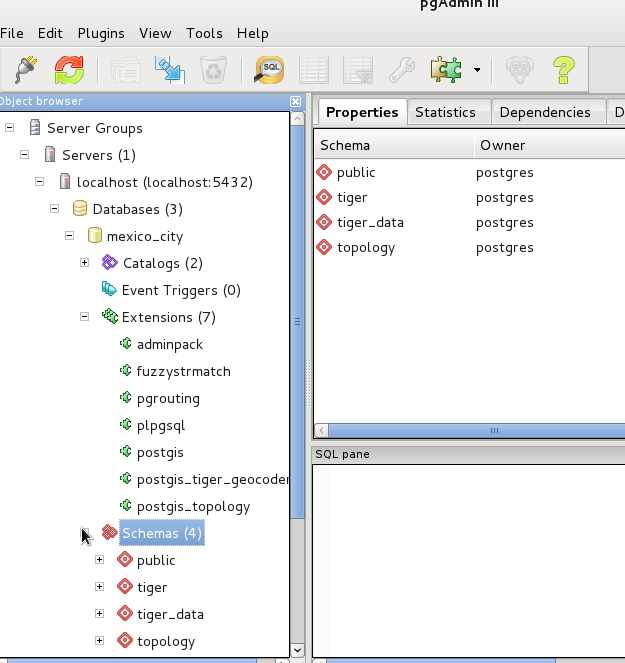Select the postgis extension
The image size is (625, 663).
coord(160,452)
